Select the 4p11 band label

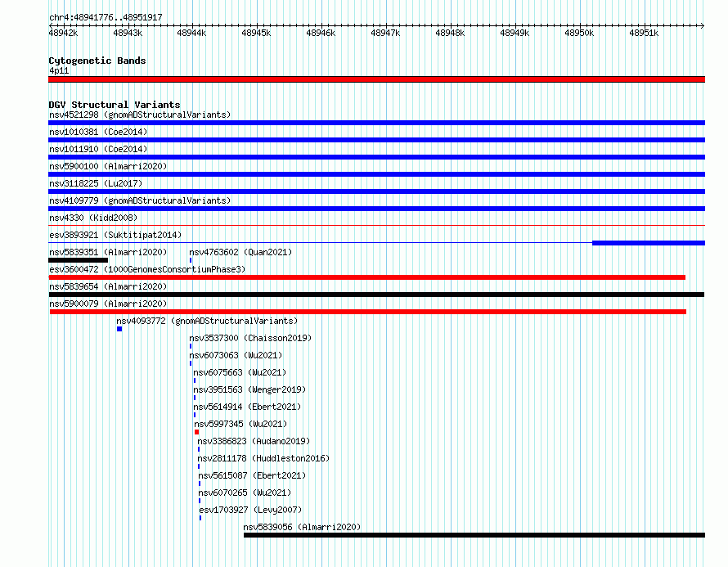point(59,70)
